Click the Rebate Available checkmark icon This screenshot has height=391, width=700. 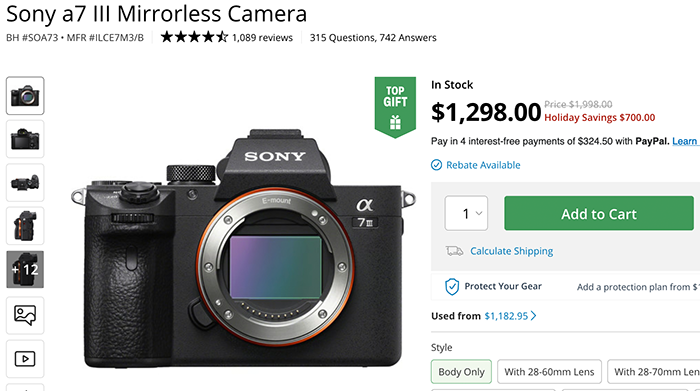(x=436, y=165)
